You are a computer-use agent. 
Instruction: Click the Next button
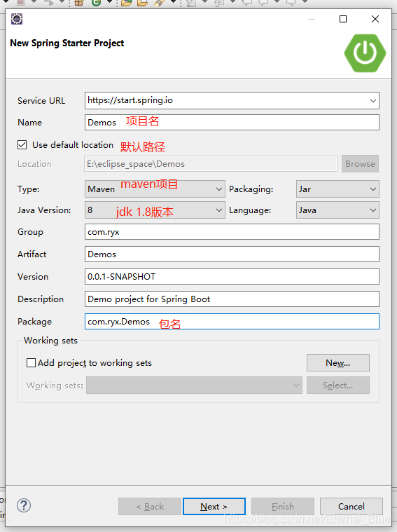[x=214, y=506]
